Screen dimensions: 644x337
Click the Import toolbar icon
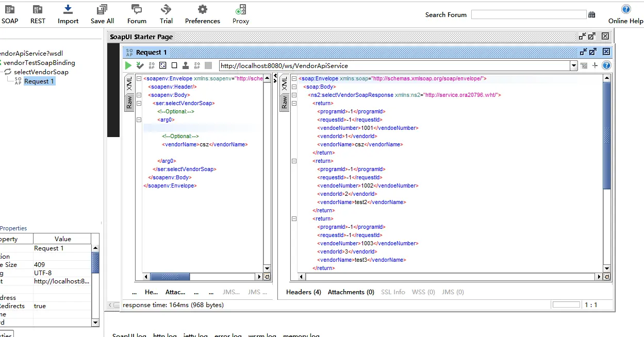point(68,14)
